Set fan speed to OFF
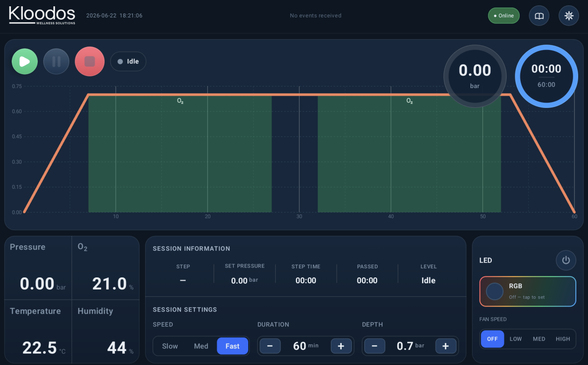 (x=492, y=339)
